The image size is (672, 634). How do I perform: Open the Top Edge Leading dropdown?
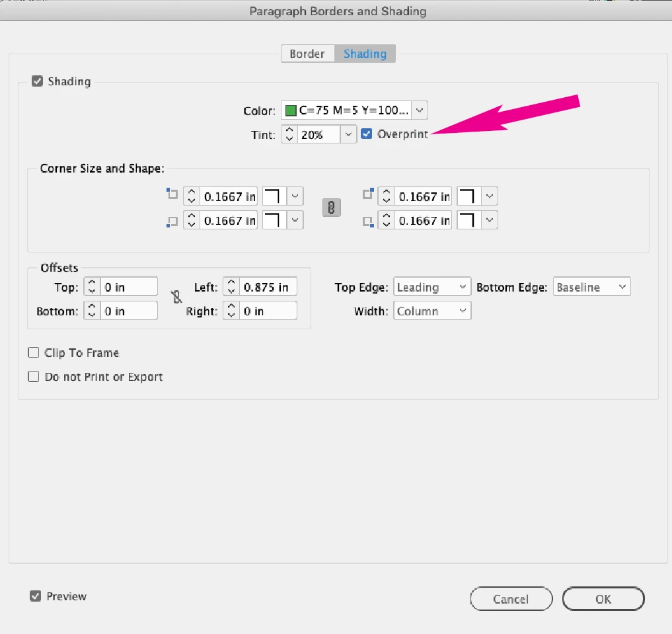432,286
